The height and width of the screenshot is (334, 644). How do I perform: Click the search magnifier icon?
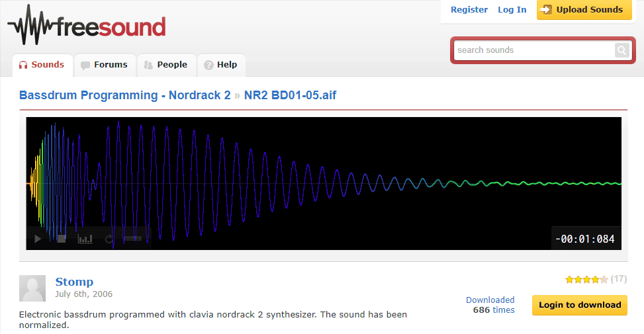coord(621,50)
